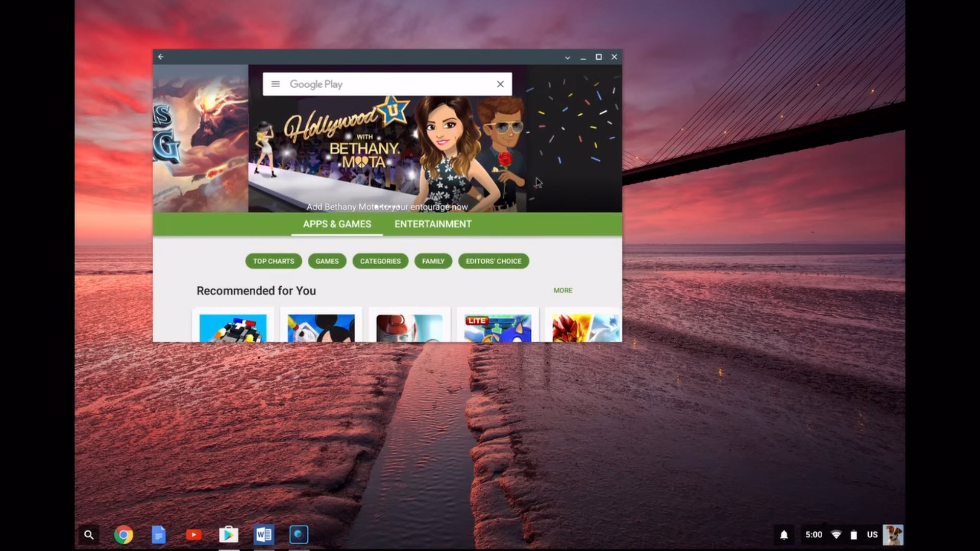Open Top Charts

pyautogui.click(x=274, y=261)
